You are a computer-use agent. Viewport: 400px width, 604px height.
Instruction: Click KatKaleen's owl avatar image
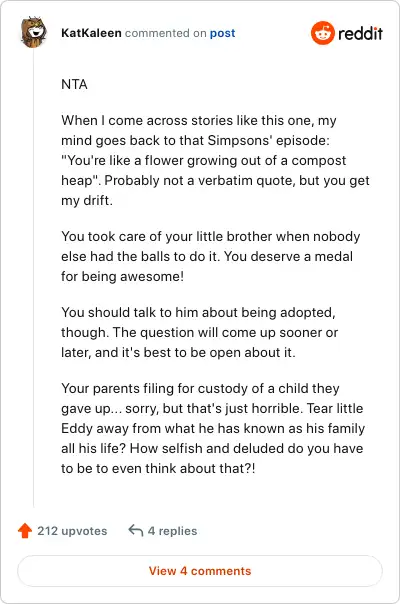(x=34, y=32)
